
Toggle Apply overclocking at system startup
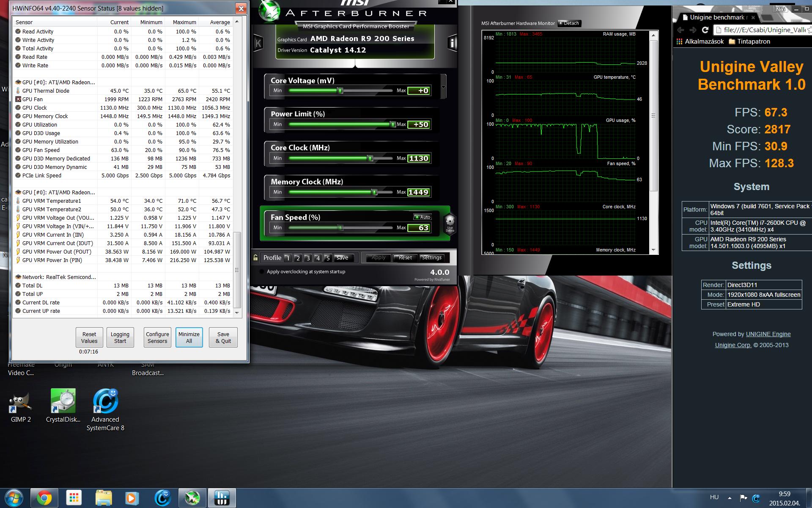[x=262, y=272]
